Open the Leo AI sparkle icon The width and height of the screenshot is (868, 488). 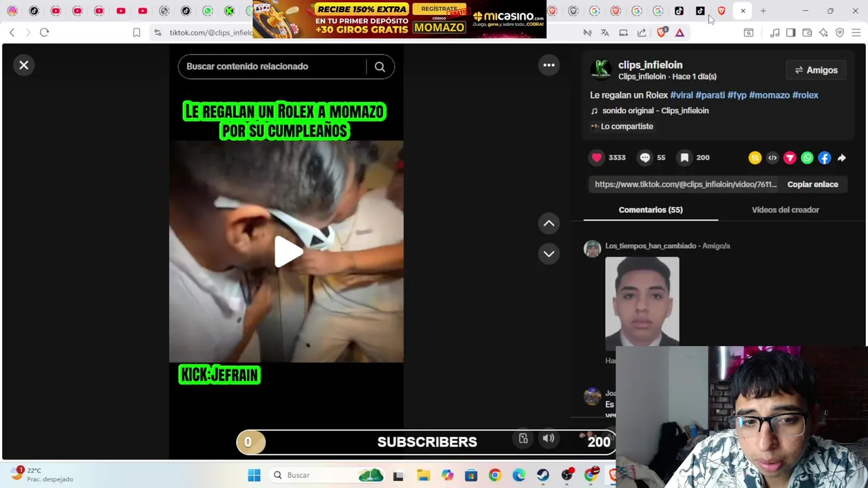823,33
